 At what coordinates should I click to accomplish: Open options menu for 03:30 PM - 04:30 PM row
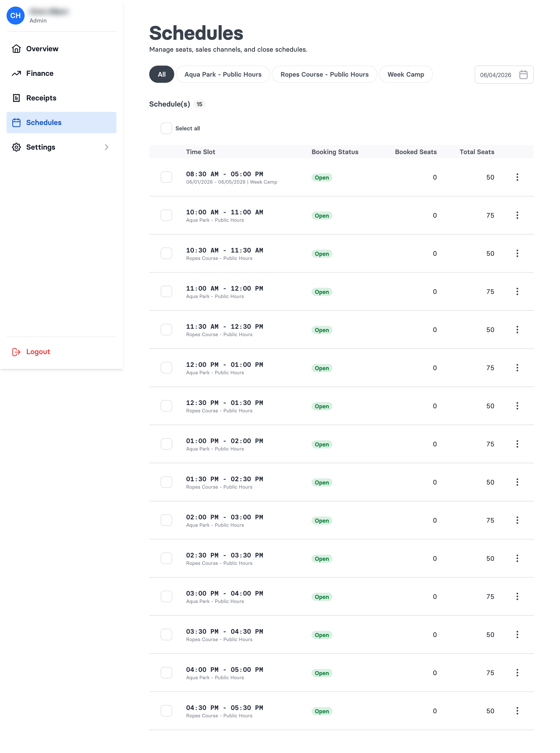(x=517, y=635)
